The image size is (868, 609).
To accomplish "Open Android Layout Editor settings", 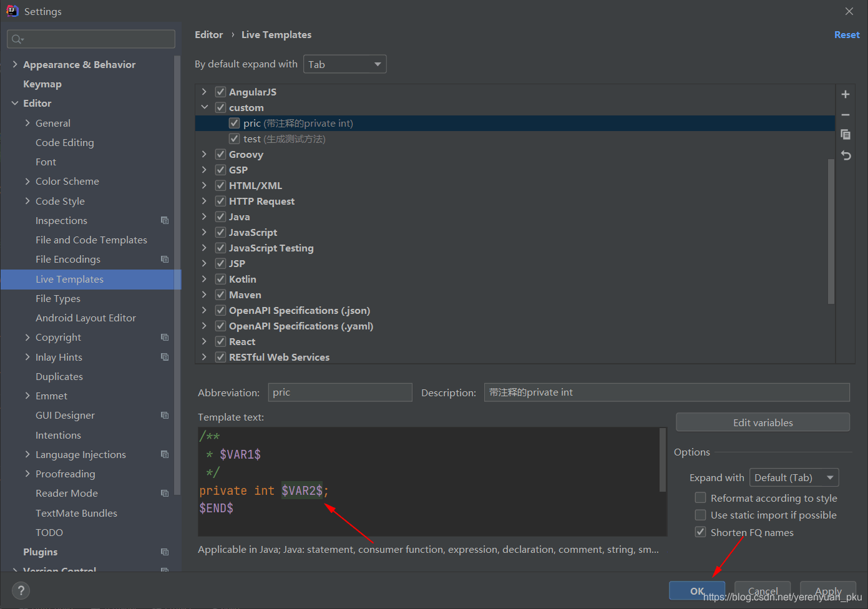I will click(x=85, y=318).
